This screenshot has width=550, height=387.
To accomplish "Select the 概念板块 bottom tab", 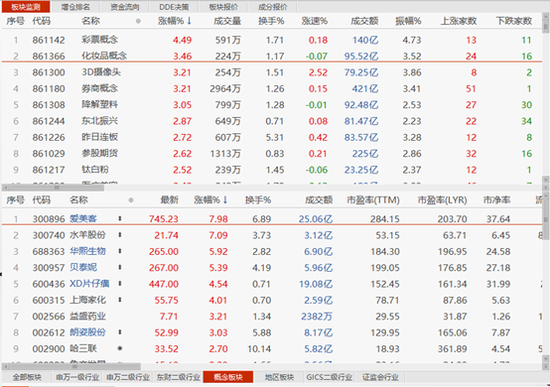I will click(x=228, y=377).
